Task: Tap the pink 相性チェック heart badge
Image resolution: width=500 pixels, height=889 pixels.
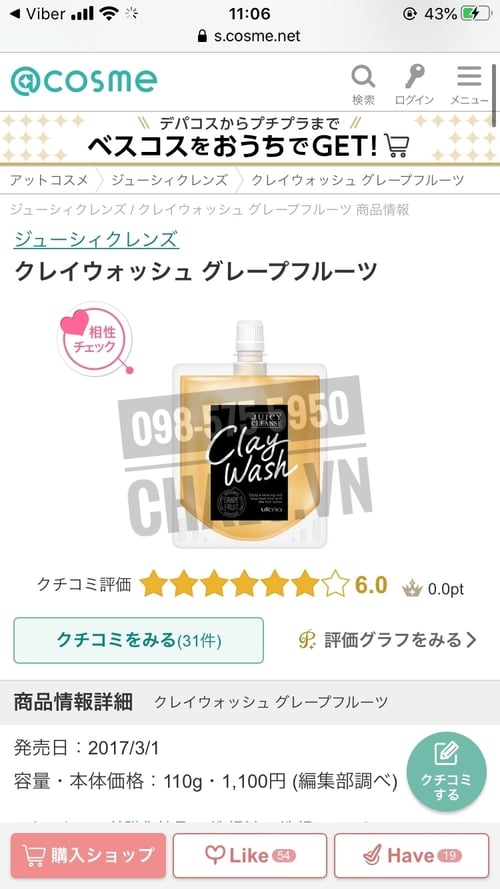Action: [95, 339]
